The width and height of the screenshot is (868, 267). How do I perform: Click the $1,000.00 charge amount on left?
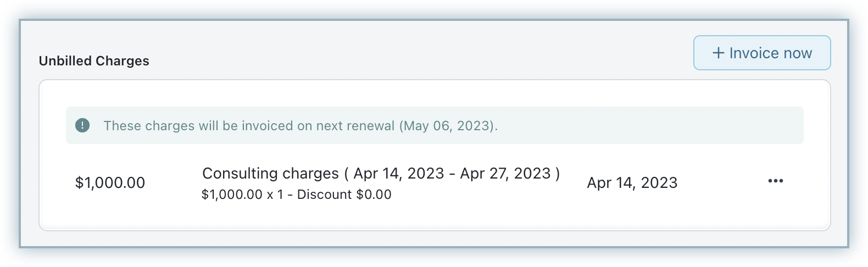(x=110, y=183)
